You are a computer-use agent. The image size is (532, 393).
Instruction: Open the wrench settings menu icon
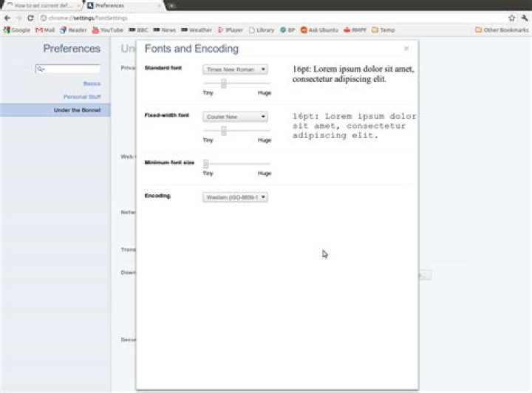pyautogui.click(x=525, y=18)
